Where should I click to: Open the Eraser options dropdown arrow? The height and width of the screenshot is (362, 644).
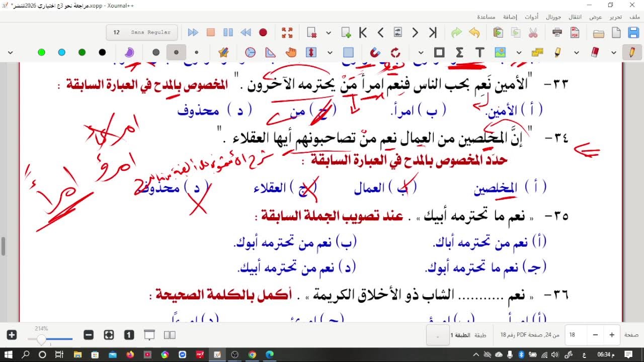pyautogui.click(x=614, y=52)
